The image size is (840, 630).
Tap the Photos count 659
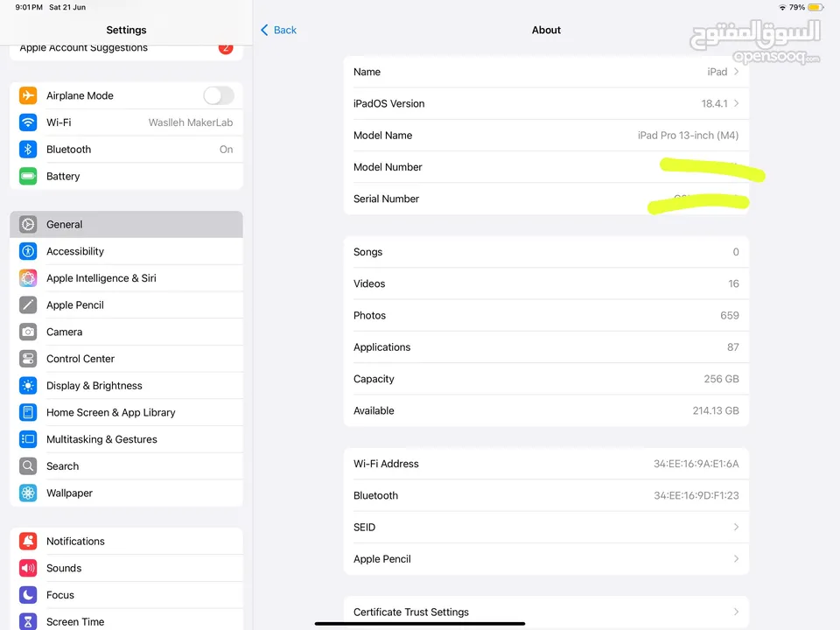[729, 315]
